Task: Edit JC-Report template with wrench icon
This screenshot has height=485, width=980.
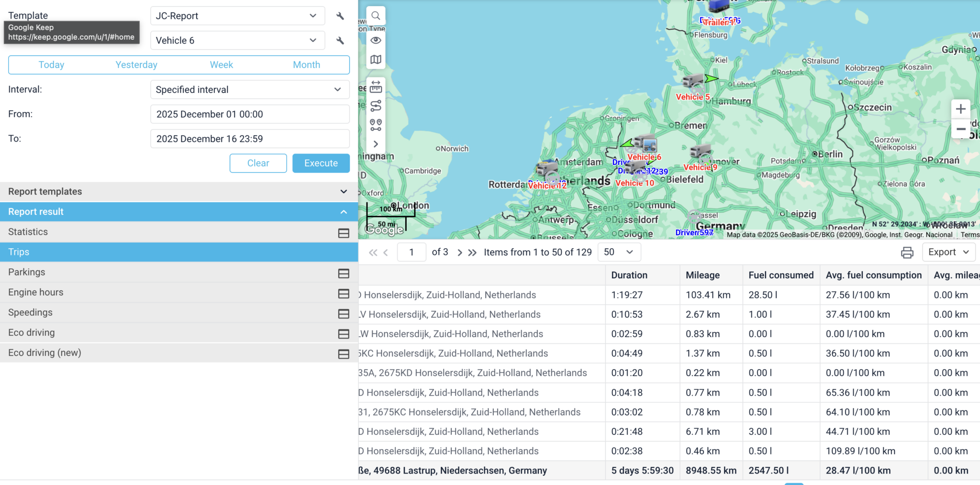Action: coord(340,16)
